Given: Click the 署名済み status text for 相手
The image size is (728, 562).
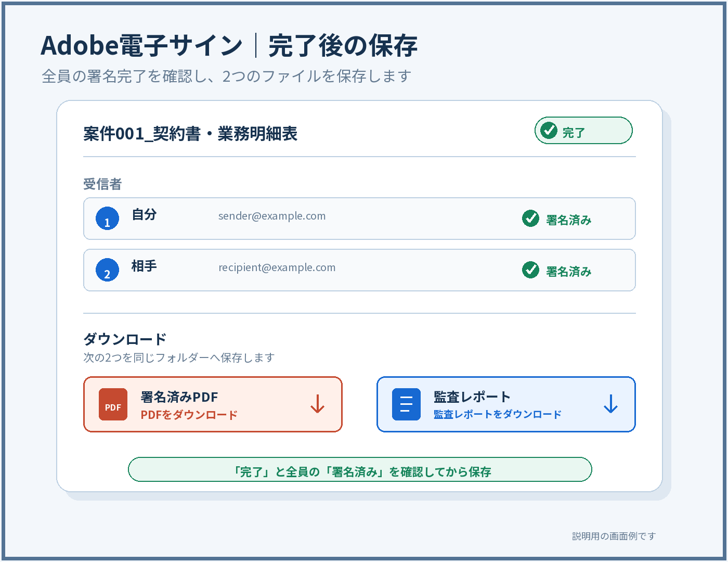Looking at the screenshot, I should point(568,272).
